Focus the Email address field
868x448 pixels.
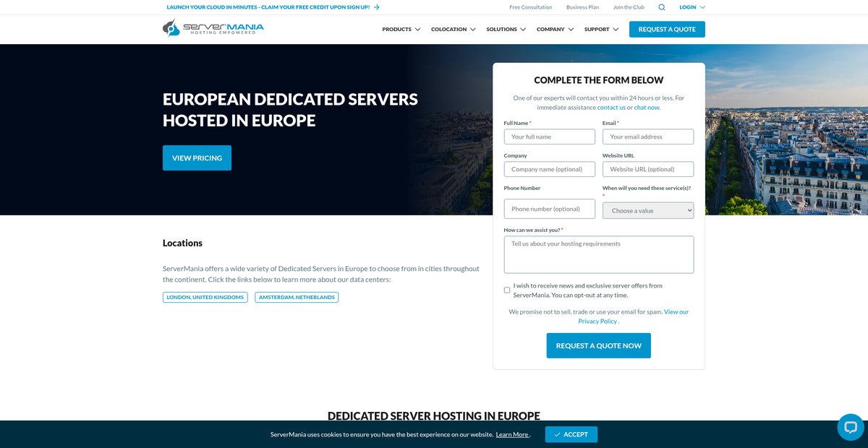(648, 137)
